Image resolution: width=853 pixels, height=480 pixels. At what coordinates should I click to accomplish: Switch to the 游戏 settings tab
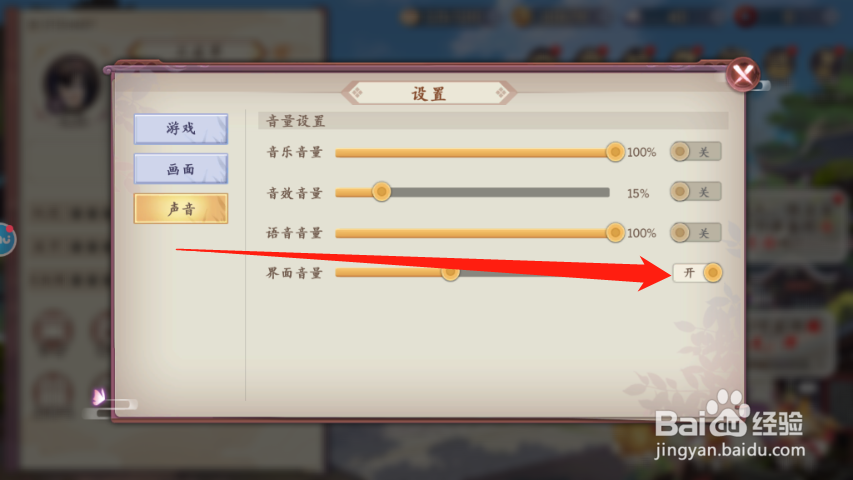pyautogui.click(x=181, y=129)
